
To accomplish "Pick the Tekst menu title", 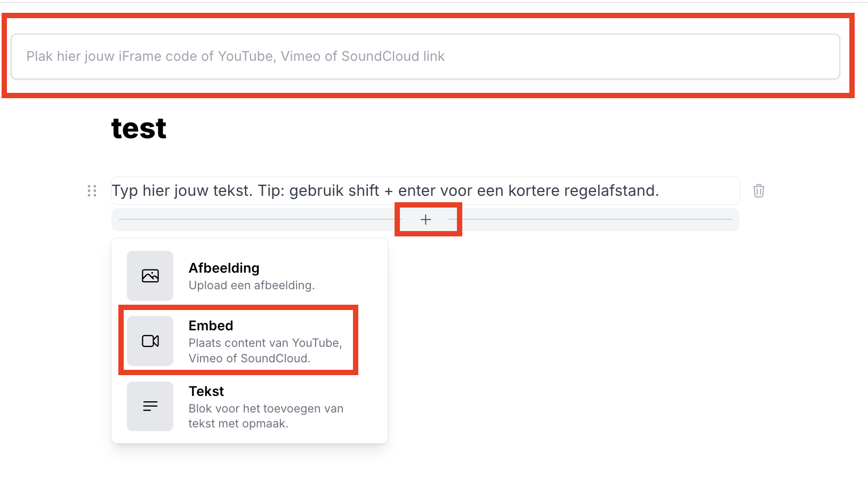I will click(x=206, y=391).
